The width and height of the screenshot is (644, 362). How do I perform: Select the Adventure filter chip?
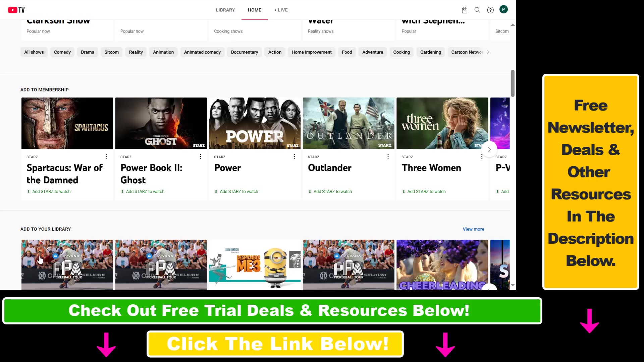click(373, 52)
